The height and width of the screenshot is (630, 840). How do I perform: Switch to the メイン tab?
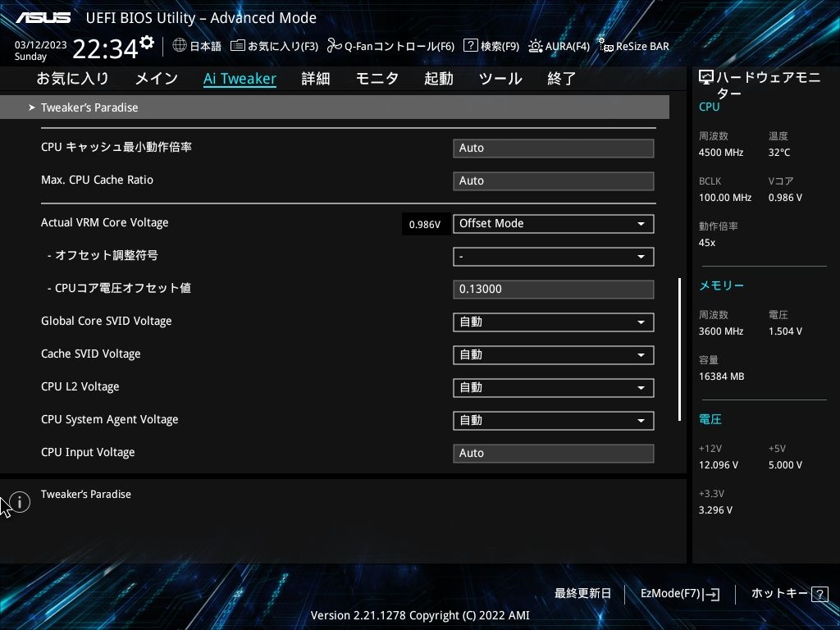tap(157, 79)
